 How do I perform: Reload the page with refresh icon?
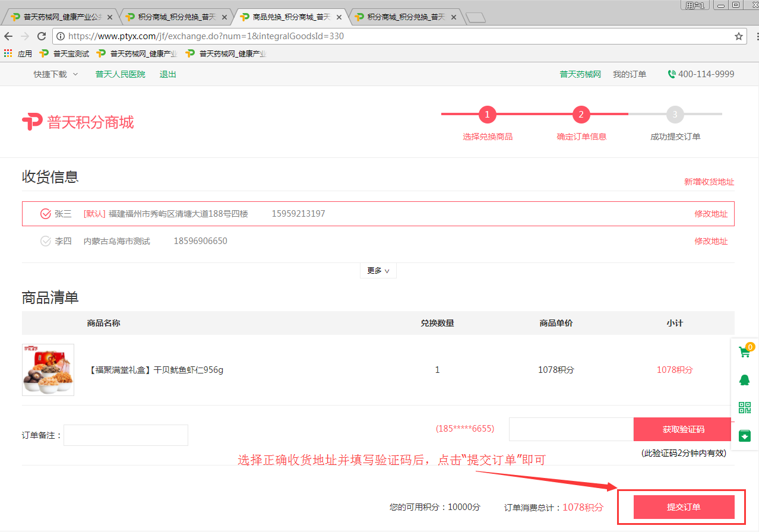42,36
